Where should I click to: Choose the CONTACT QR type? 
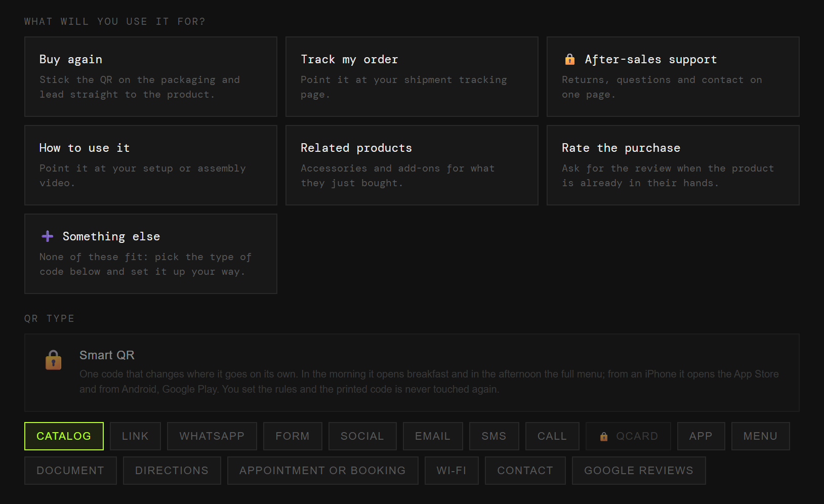(525, 471)
